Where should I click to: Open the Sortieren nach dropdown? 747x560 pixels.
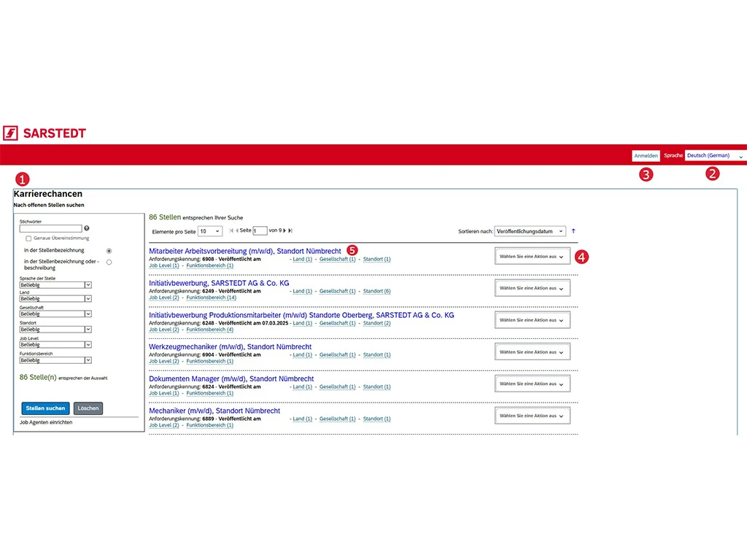530,231
